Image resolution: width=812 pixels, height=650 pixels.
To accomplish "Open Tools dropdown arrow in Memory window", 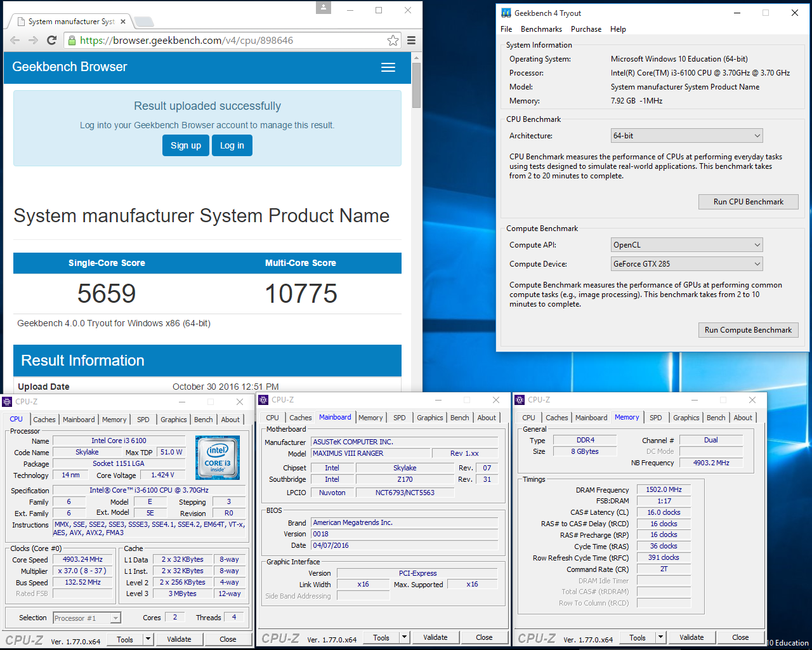I will tap(661, 637).
